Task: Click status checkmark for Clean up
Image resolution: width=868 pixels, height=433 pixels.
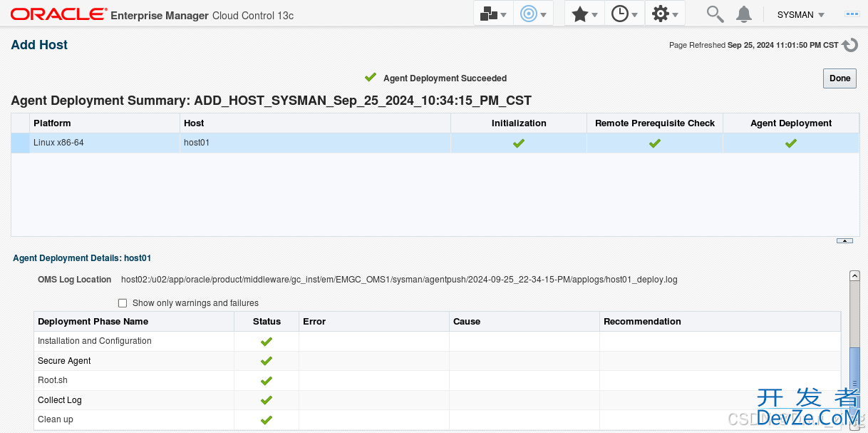Action: tap(267, 420)
